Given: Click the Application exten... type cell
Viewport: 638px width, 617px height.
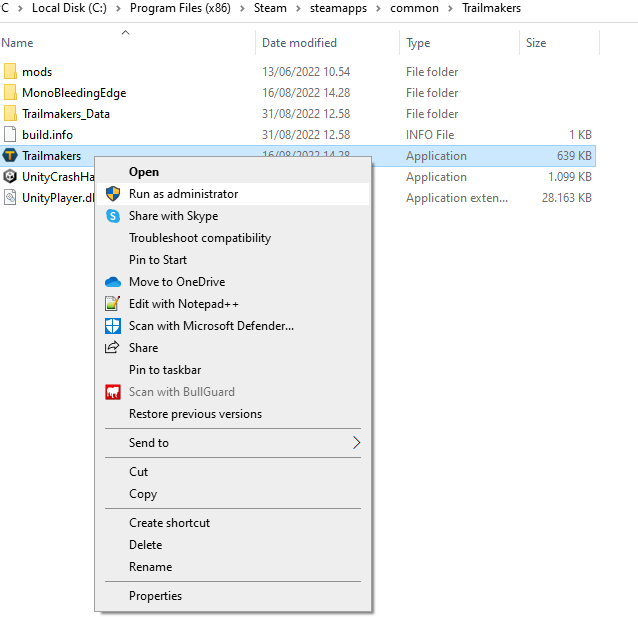Looking at the screenshot, I should [x=457, y=198].
